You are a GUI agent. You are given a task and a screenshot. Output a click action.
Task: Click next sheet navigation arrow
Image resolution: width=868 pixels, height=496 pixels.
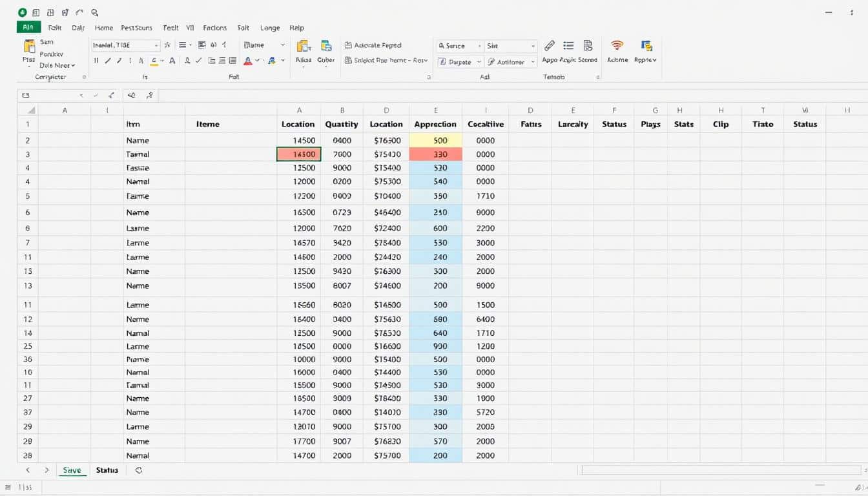tap(46, 470)
